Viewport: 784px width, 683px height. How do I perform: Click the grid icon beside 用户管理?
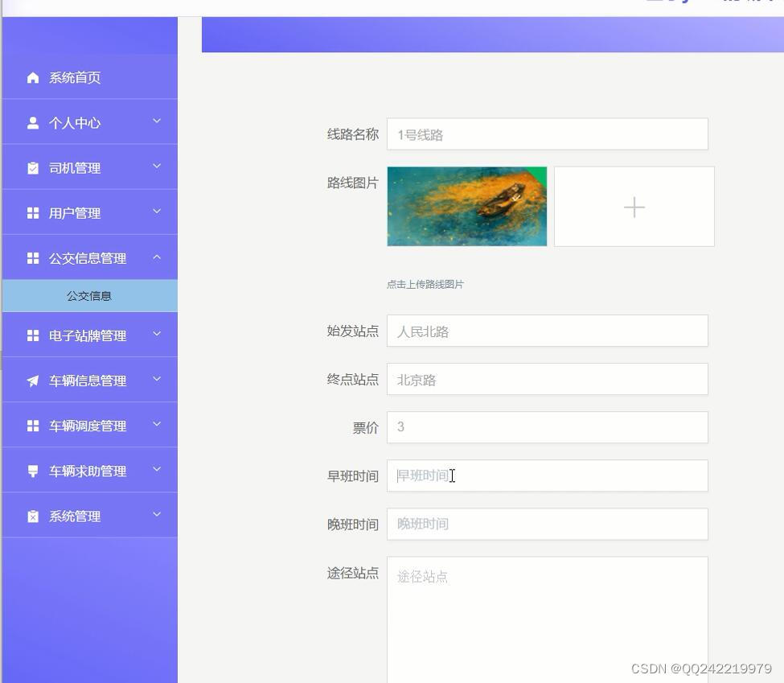point(32,212)
